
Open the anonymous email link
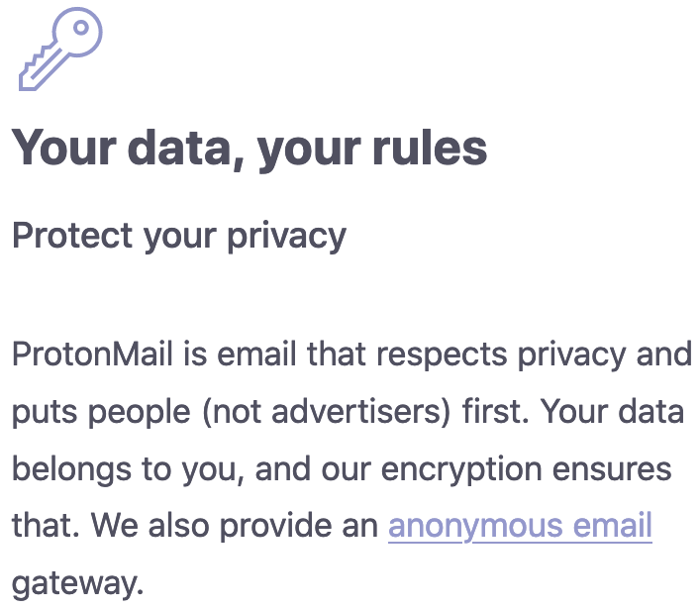point(520,526)
